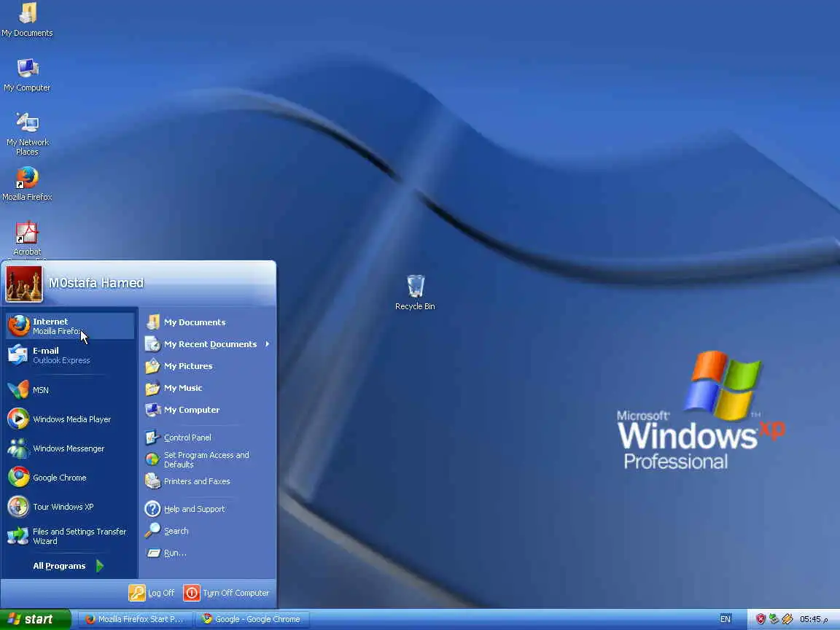Open Set Program Access and Defaults
This screenshot has width=840, height=630.
(x=208, y=459)
